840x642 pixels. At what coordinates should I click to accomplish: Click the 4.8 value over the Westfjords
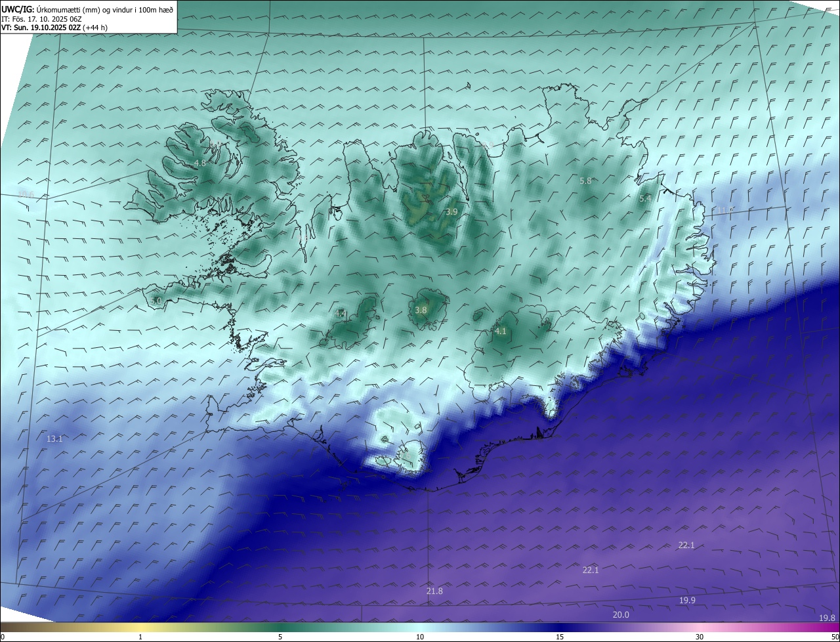200,163
